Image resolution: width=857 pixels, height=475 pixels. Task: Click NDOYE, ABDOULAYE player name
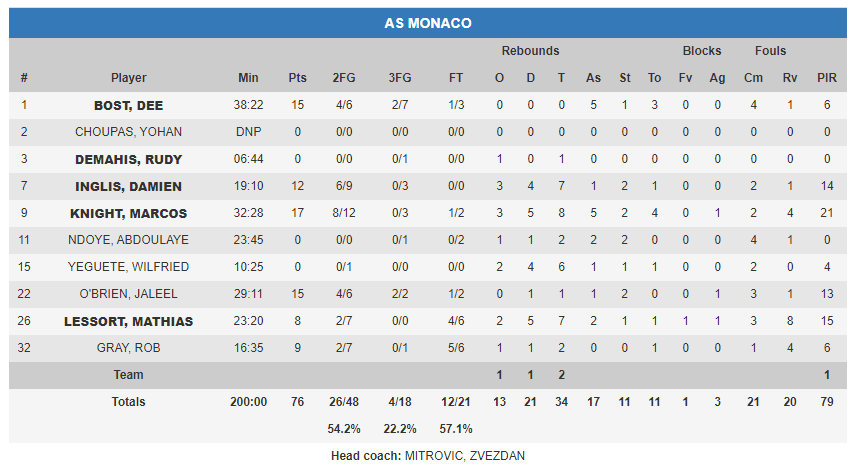128,240
